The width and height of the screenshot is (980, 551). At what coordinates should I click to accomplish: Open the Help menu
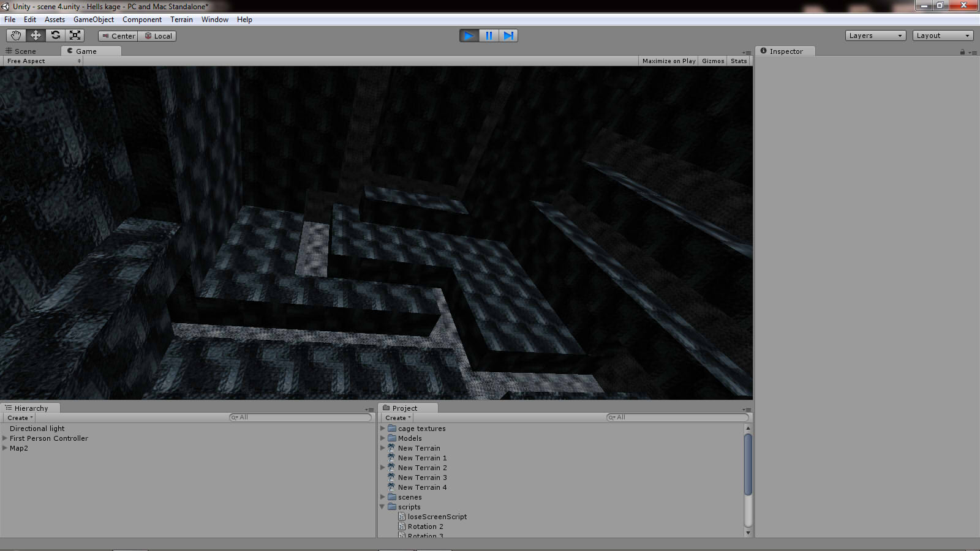click(x=244, y=20)
